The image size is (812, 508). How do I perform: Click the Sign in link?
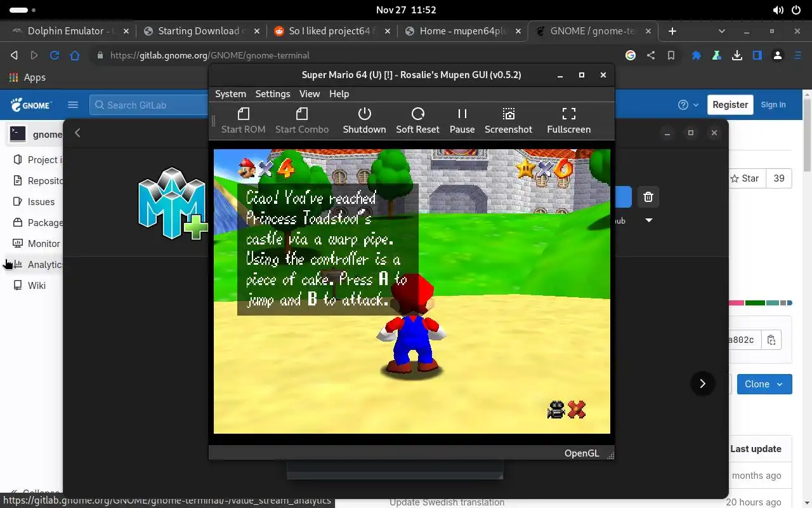[773, 105]
